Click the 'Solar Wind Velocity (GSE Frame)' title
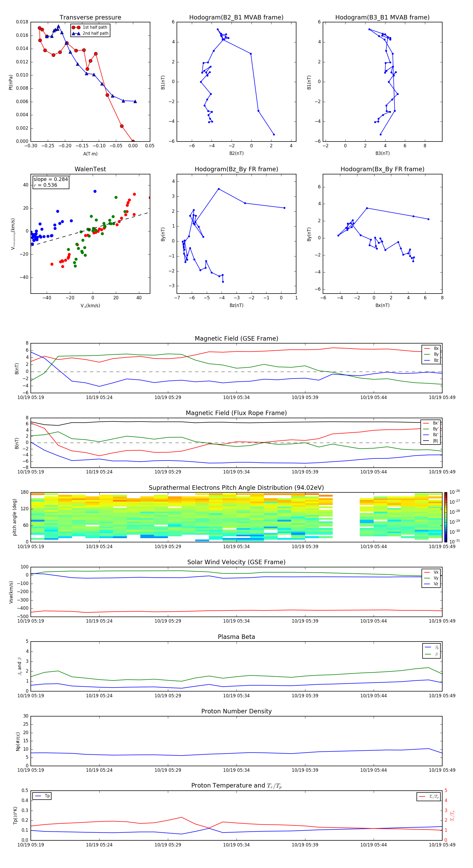This screenshot has width=473, height=868. pyautogui.click(x=236, y=562)
